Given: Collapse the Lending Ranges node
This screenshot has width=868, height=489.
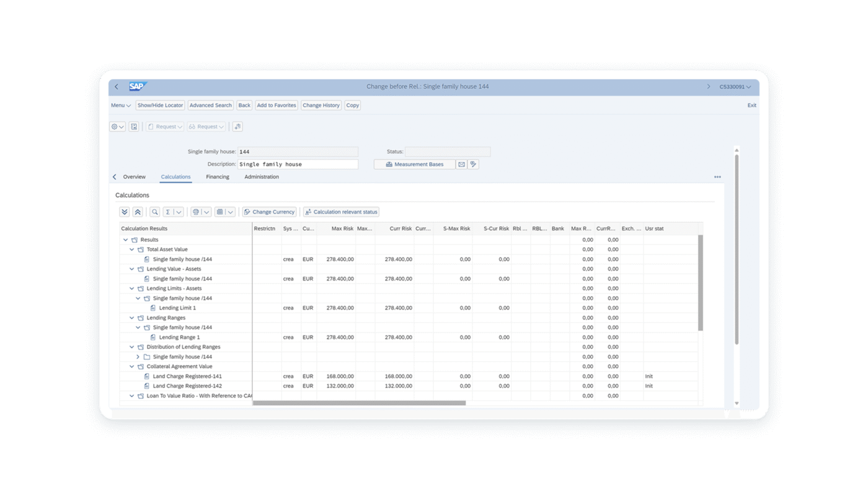Looking at the screenshot, I should [x=131, y=317].
